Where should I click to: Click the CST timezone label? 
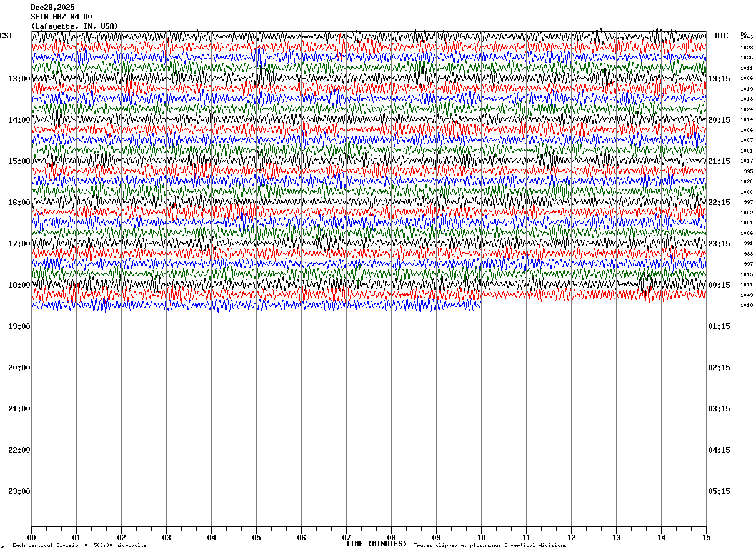click(6, 36)
